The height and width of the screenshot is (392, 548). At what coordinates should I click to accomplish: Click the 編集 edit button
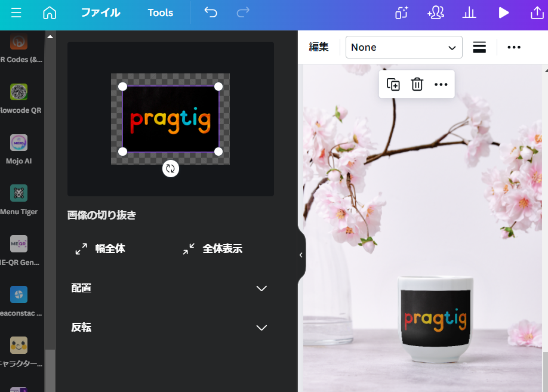(x=319, y=47)
